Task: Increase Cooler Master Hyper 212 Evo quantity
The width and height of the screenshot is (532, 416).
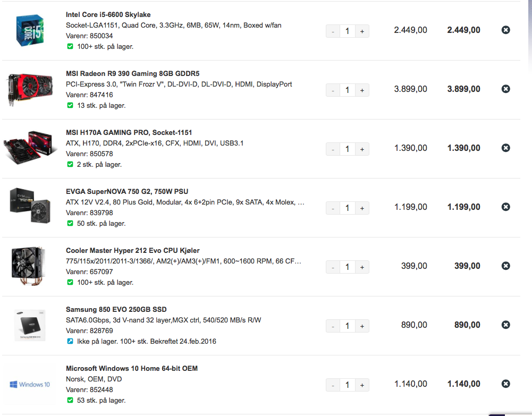Action: pyautogui.click(x=362, y=267)
